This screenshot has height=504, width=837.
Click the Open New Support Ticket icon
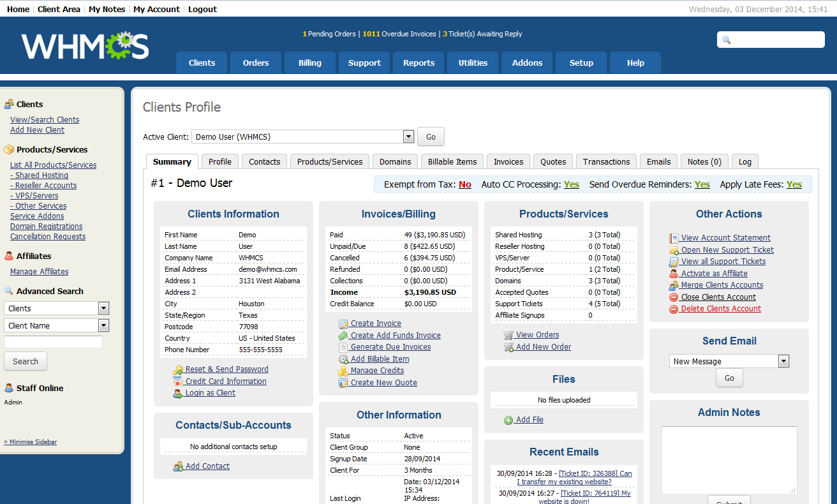click(x=674, y=250)
